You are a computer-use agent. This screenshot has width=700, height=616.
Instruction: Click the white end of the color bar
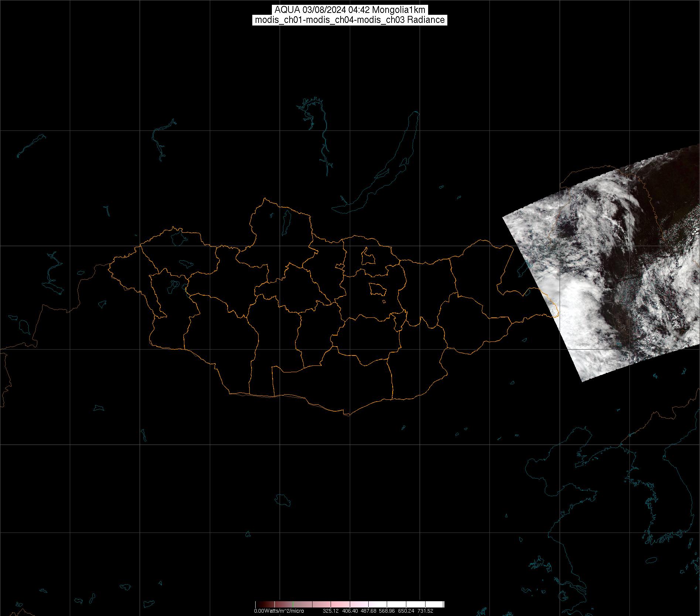pyautogui.click(x=440, y=605)
